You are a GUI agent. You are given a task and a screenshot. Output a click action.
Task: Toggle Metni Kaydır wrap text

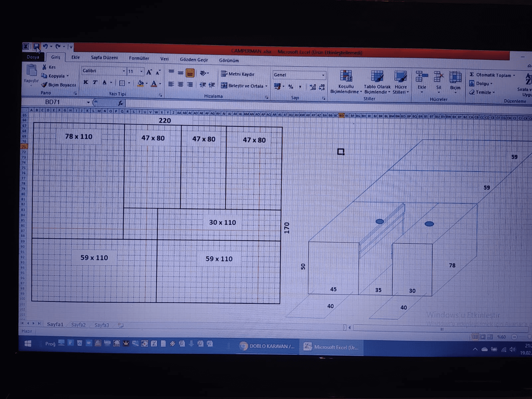click(238, 74)
